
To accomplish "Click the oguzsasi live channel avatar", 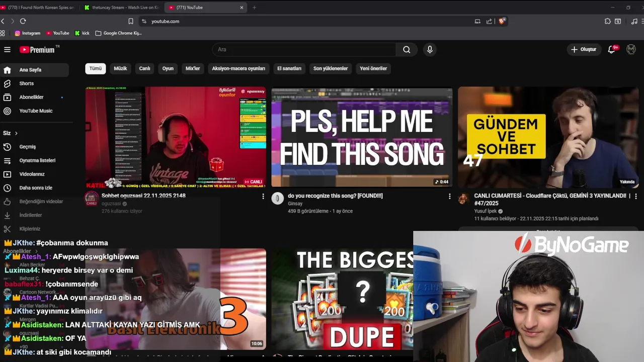I will (91, 199).
